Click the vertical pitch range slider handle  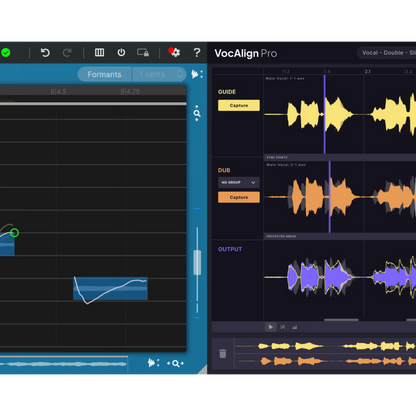click(x=197, y=263)
